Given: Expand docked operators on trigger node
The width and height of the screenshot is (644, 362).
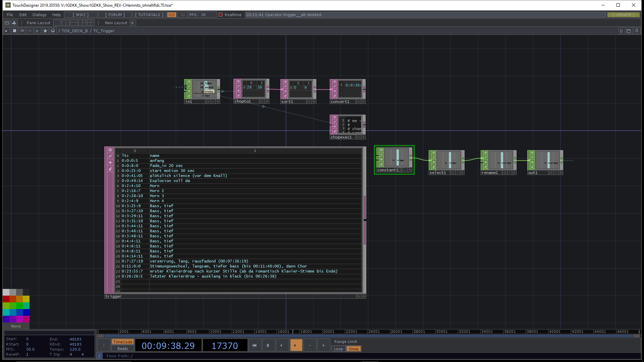Looking at the screenshot, I should pos(364,296).
